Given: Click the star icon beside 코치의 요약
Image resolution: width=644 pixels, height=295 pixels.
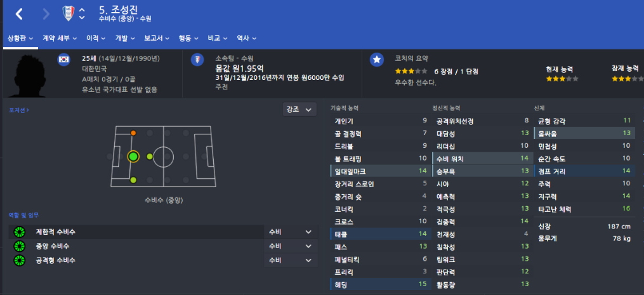Looking at the screenshot, I should tap(377, 60).
